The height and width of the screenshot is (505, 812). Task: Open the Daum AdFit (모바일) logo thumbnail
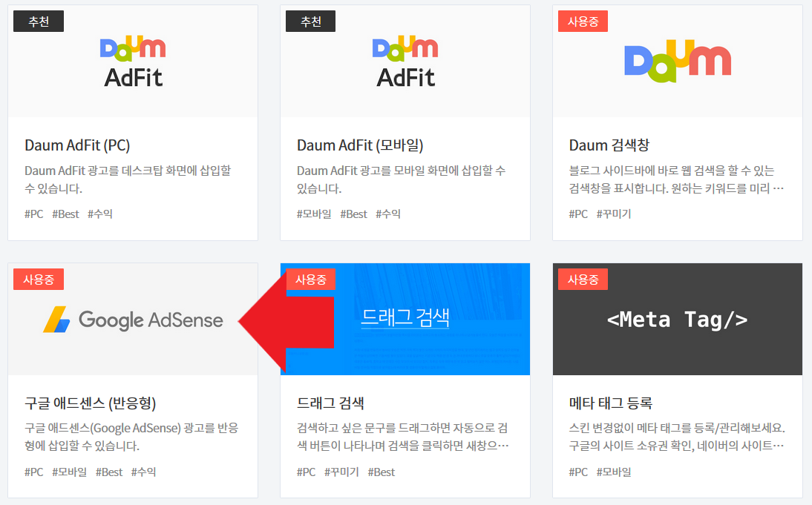point(405,61)
